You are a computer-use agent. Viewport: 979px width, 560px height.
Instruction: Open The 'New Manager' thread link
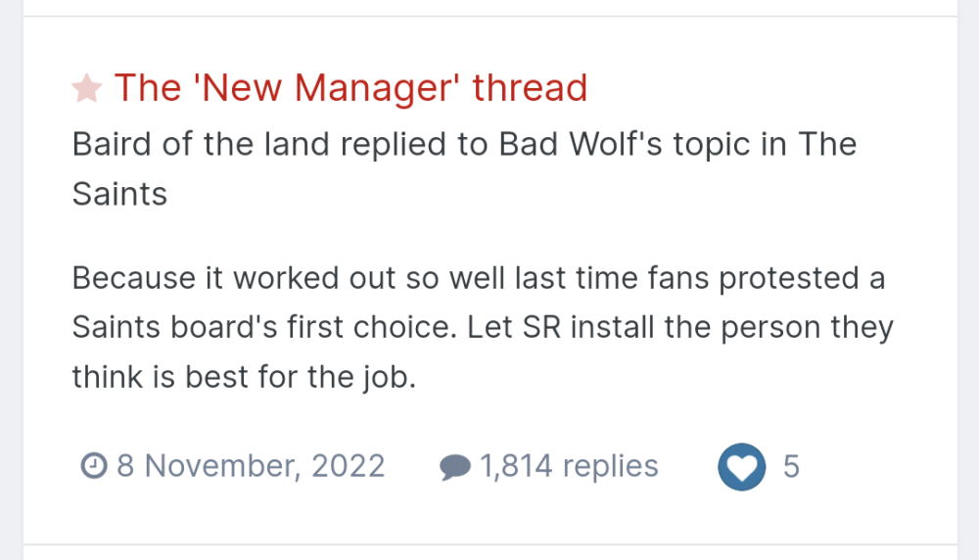[350, 88]
